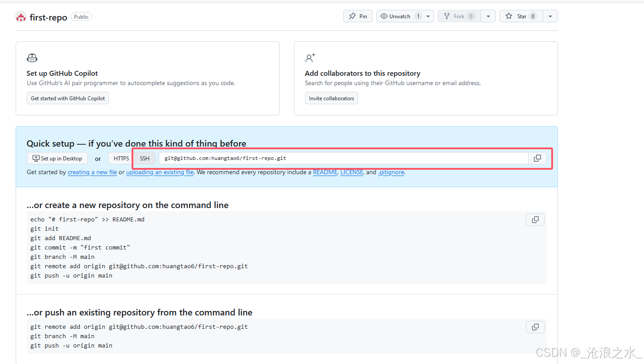Open the README link
Screen dimensions: 644x364
(325, 172)
